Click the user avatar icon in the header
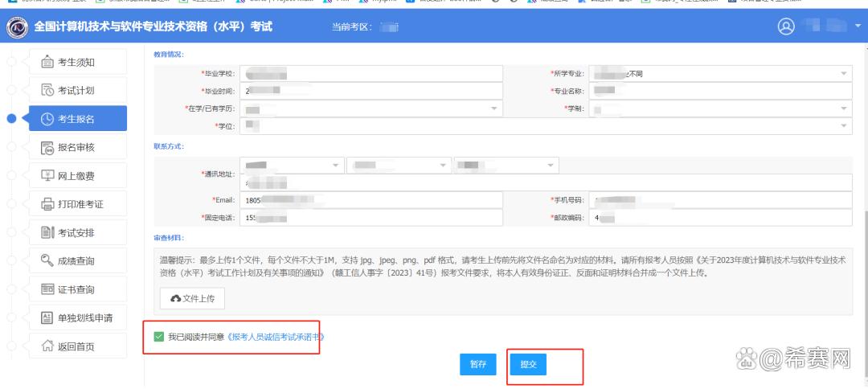Screen dimensions: 868x389 [786, 27]
